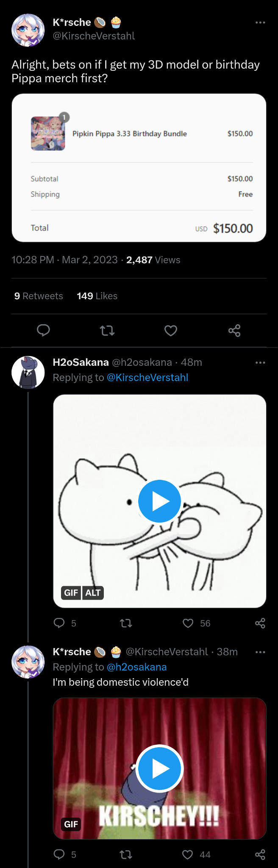
Task: View the 149 Likes list
Action: point(97,296)
